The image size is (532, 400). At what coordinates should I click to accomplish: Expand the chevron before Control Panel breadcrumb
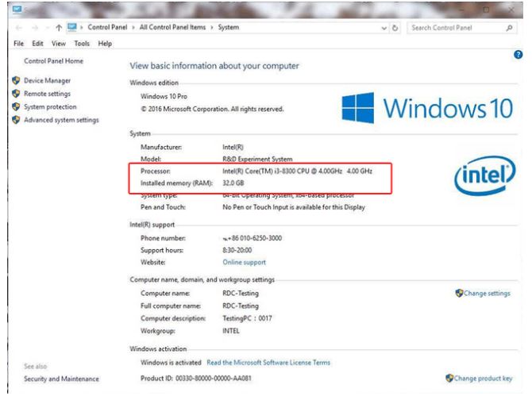[x=82, y=28]
